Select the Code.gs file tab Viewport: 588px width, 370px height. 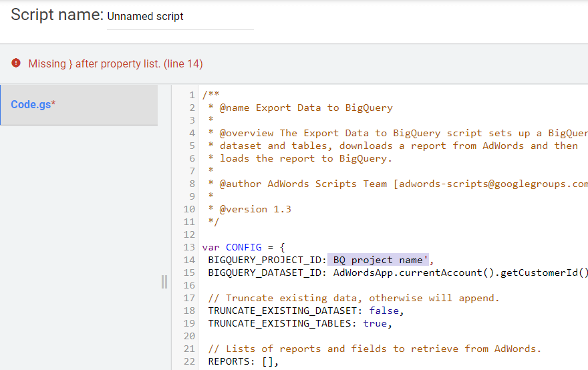click(79, 105)
